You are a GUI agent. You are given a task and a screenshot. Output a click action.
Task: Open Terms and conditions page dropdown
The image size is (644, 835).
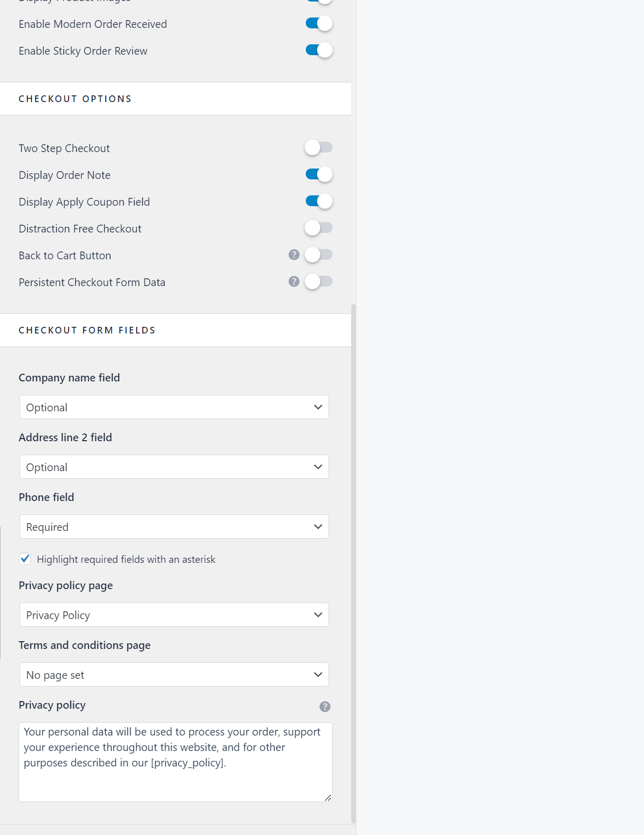(174, 675)
